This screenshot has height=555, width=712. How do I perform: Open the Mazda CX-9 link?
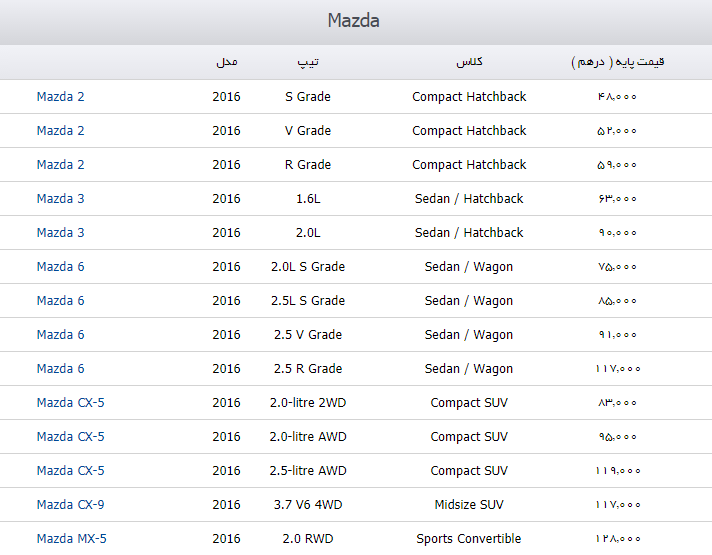[70, 505]
